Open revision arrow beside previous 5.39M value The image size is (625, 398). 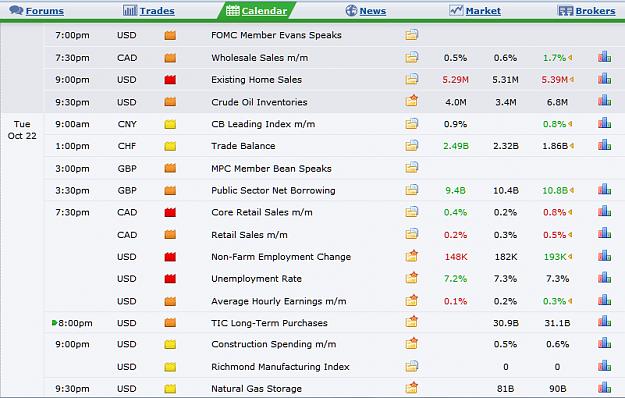572,80
